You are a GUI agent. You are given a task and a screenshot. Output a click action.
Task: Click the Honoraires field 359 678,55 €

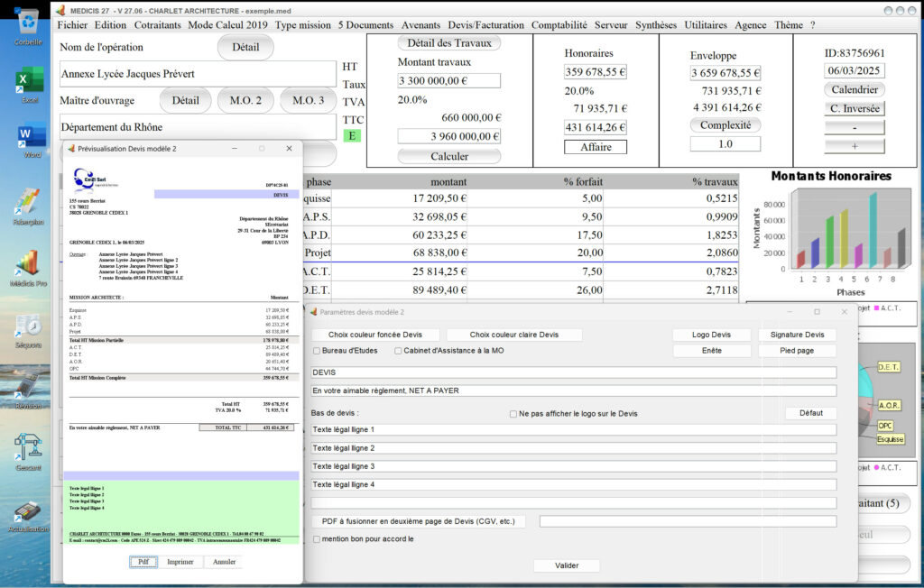pyautogui.click(x=596, y=72)
